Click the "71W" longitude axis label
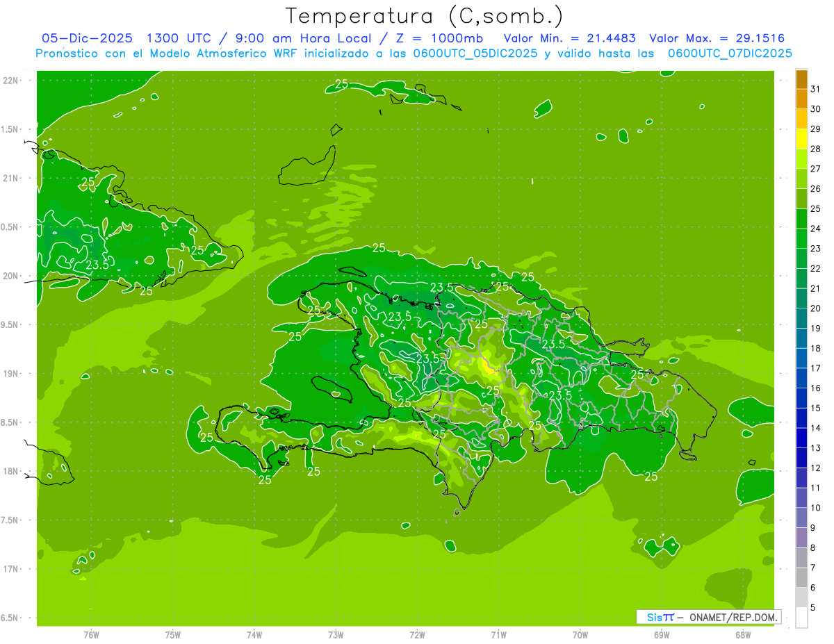Screen dimensions: 834x644 point(498,635)
